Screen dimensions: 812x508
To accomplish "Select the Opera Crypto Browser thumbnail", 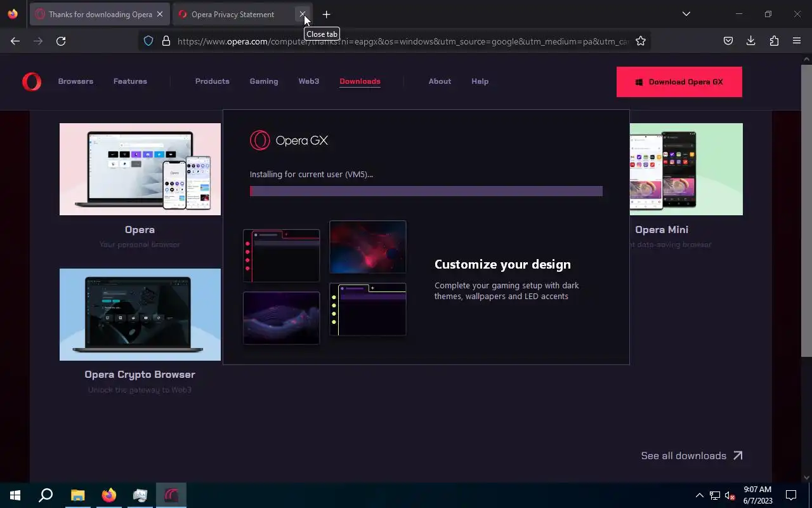I will (x=140, y=314).
